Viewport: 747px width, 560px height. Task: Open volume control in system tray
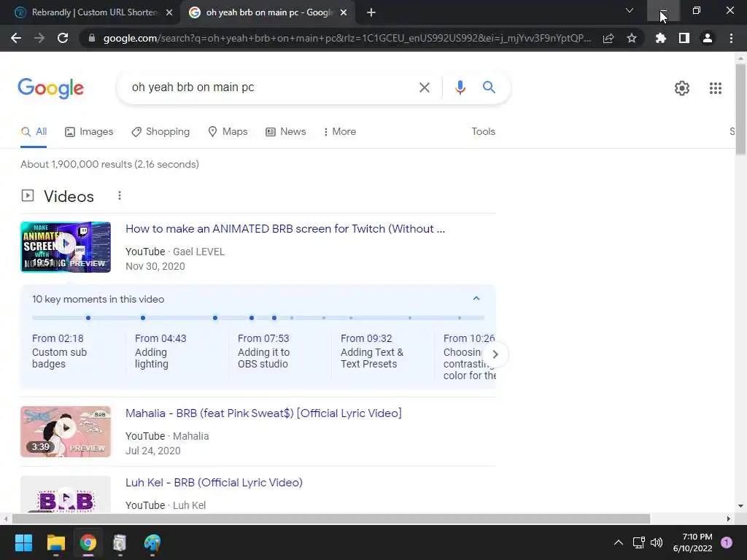(657, 542)
